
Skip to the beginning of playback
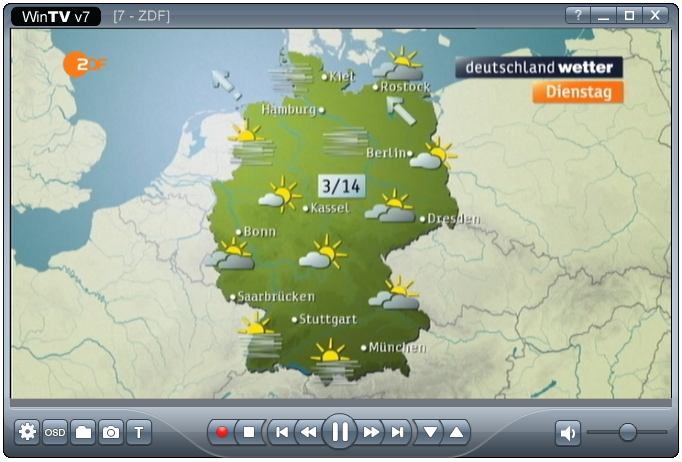(x=282, y=432)
